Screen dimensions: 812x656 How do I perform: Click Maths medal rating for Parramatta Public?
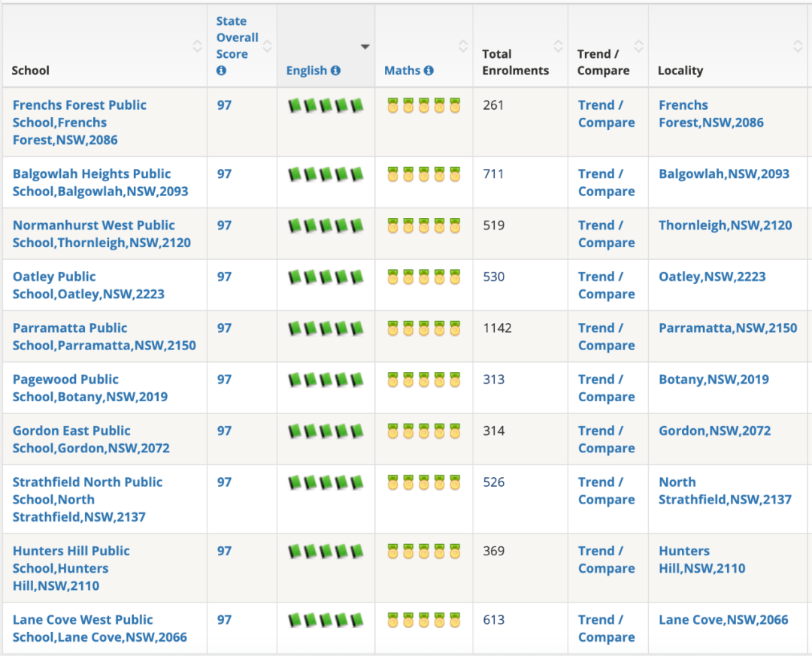click(x=423, y=328)
